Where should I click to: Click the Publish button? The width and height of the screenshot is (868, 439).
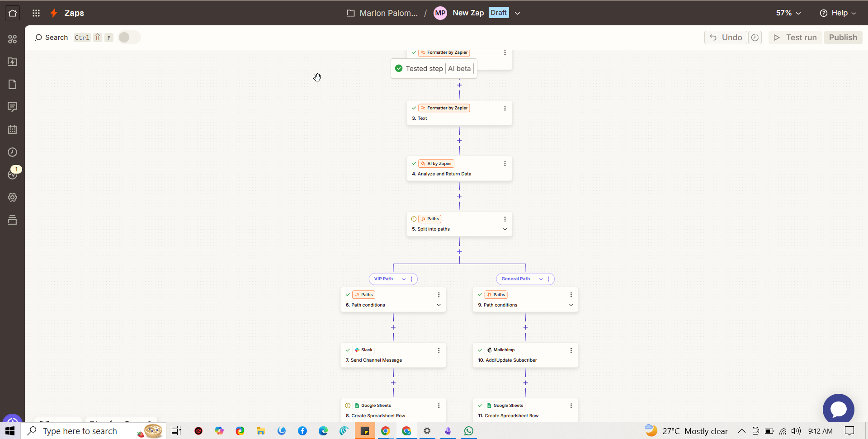tap(843, 37)
